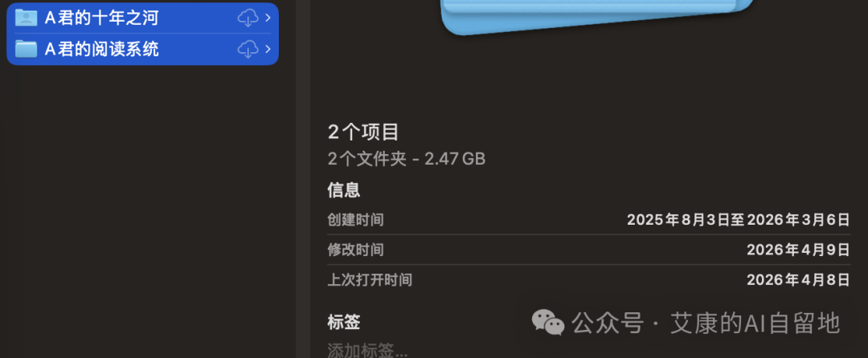
Task: Expand A君的阅读系统 with its chevron arrow
Action: pyautogui.click(x=268, y=49)
